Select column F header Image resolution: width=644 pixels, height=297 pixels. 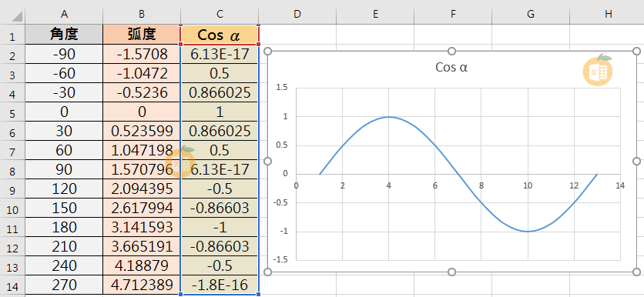pos(453,14)
